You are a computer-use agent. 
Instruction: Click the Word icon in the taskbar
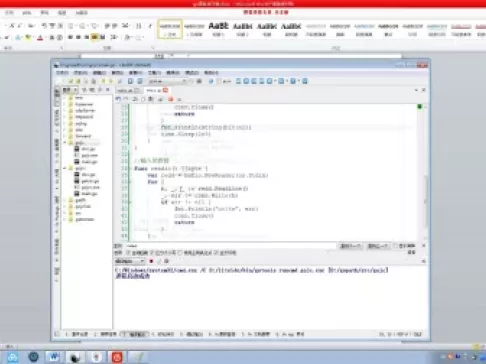(x=54, y=357)
